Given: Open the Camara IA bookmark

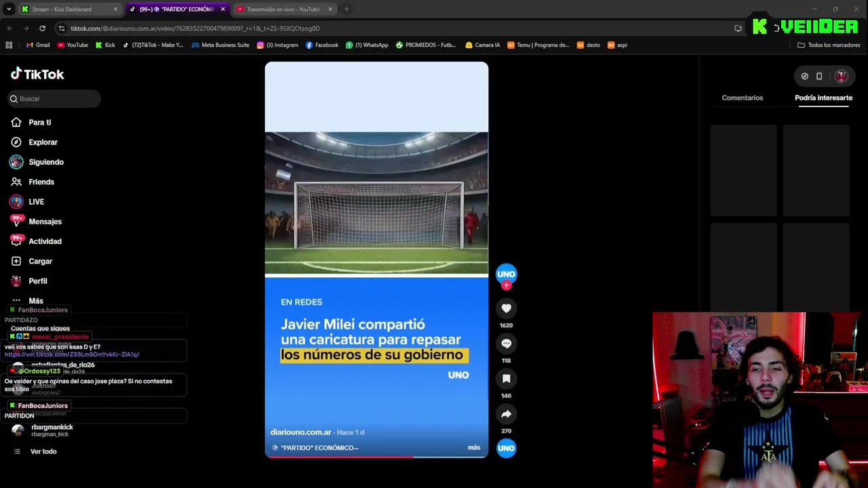Looking at the screenshot, I should pos(482,45).
